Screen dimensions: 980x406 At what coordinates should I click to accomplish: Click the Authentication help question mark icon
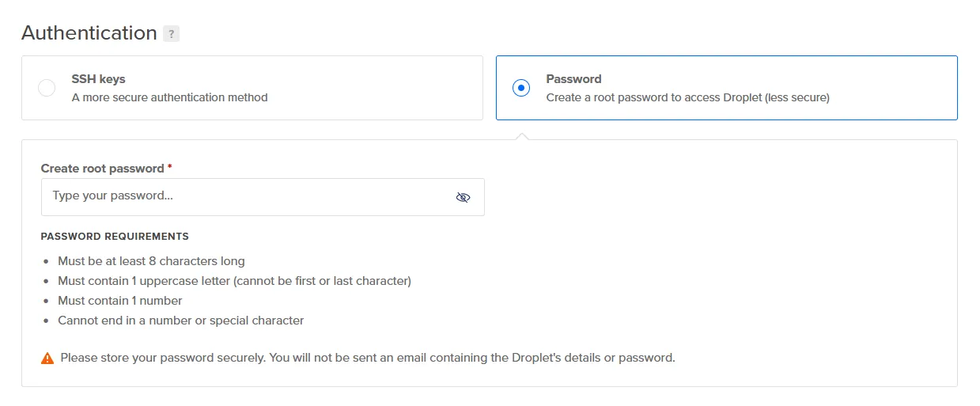(x=171, y=34)
